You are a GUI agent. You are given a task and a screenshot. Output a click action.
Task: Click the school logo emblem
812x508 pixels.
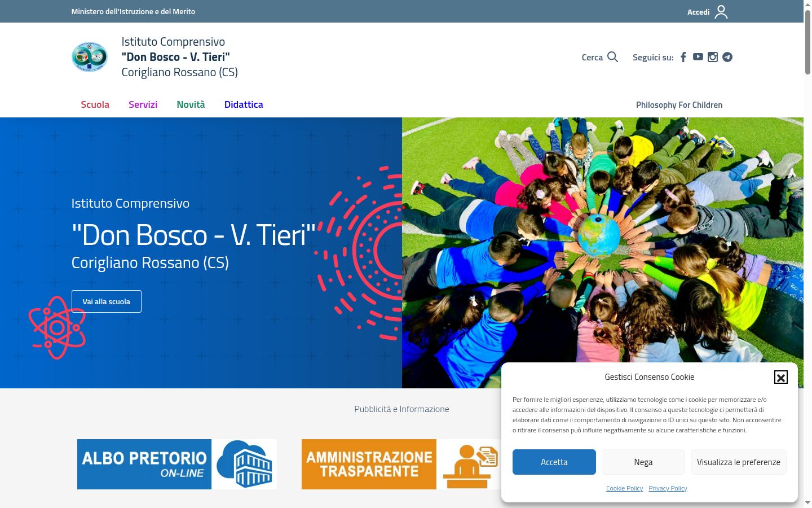(x=90, y=57)
